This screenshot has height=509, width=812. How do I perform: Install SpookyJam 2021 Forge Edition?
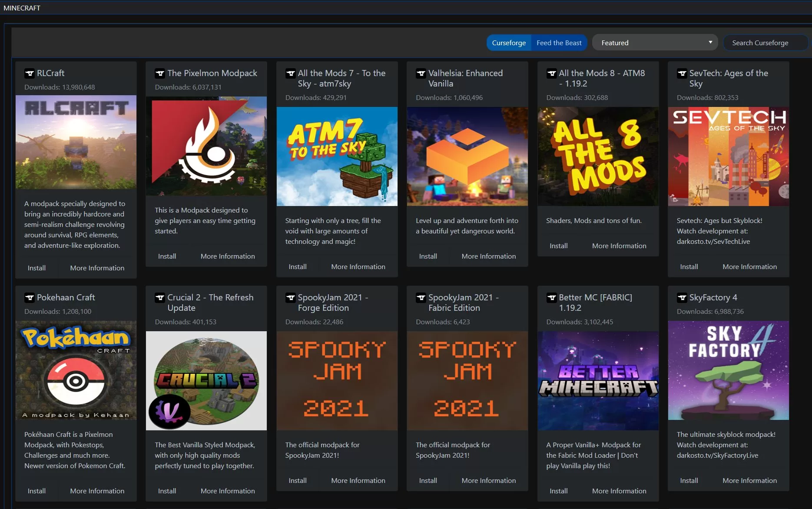pos(298,481)
